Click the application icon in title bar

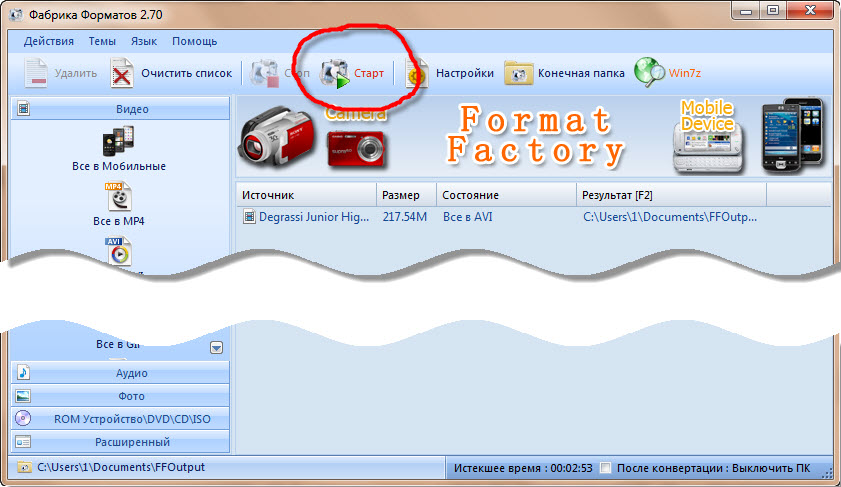pyautogui.click(x=16, y=14)
